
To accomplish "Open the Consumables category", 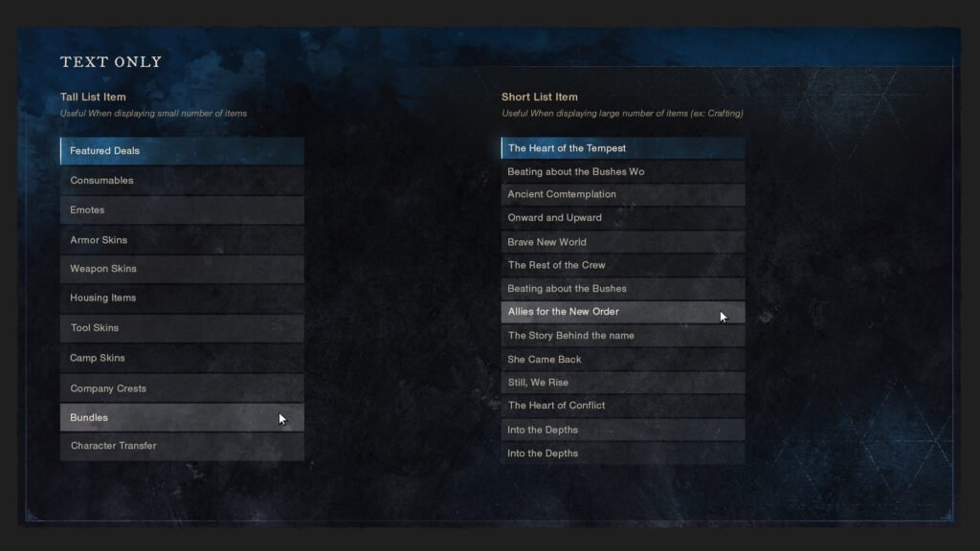I will click(x=182, y=181).
